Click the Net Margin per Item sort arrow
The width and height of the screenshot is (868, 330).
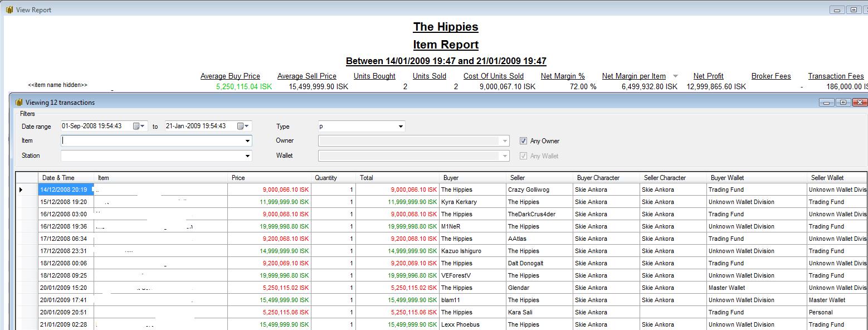tap(676, 76)
